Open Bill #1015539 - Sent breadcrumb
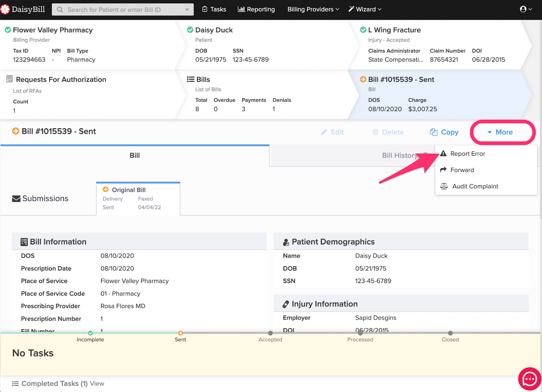542x392 pixels. pyautogui.click(x=401, y=80)
